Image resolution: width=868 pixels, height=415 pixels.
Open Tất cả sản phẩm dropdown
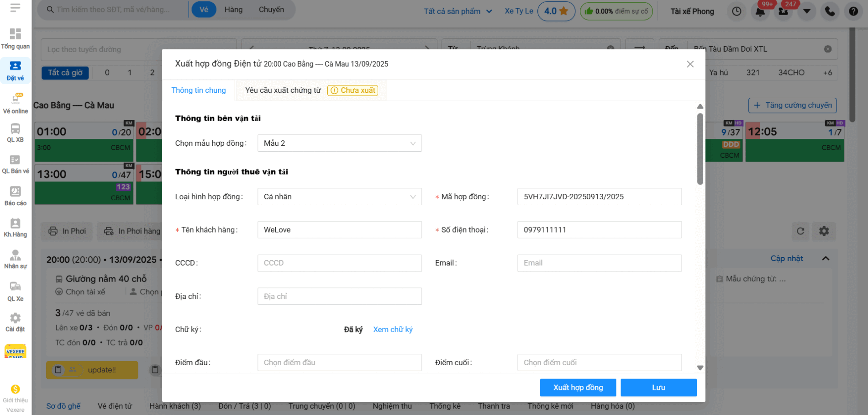coord(458,11)
